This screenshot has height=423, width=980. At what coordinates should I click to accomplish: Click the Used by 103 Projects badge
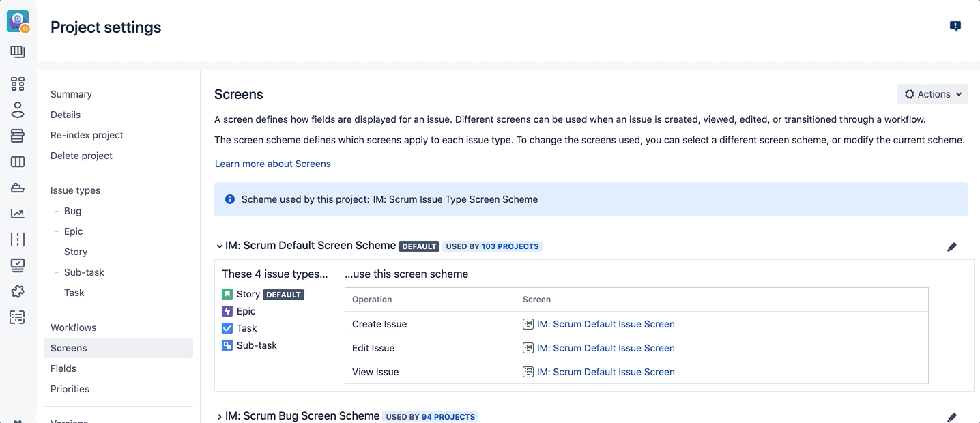pos(492,246)
